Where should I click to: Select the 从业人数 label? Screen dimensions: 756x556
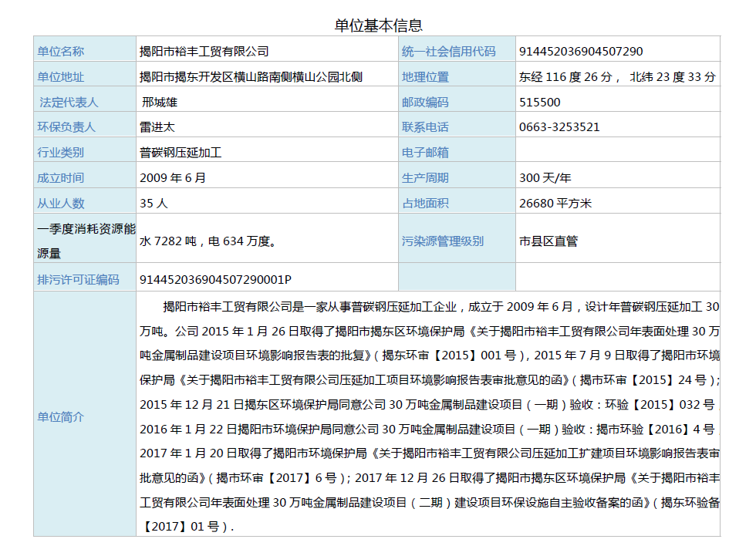pos(61,204)
